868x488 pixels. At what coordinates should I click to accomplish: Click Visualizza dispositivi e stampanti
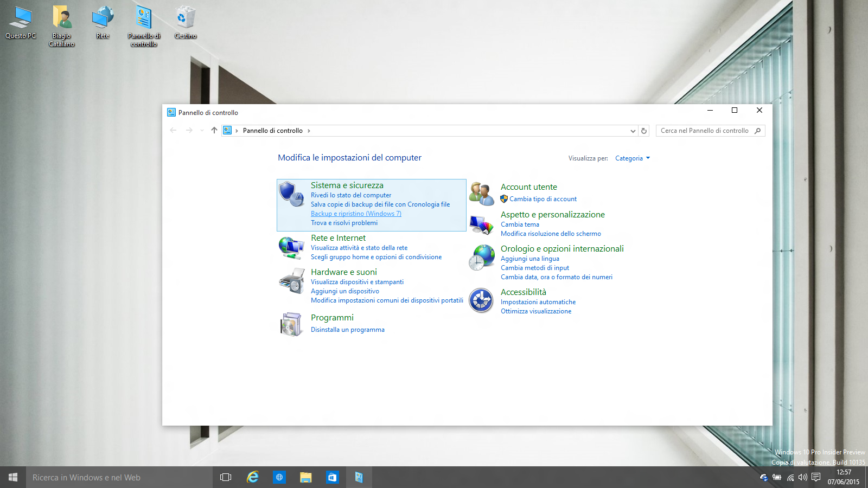357,282
